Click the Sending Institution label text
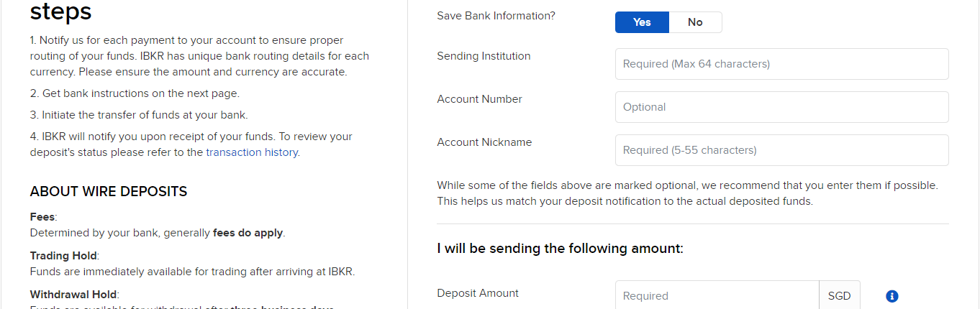980x309 pixels. coord(484,56)
